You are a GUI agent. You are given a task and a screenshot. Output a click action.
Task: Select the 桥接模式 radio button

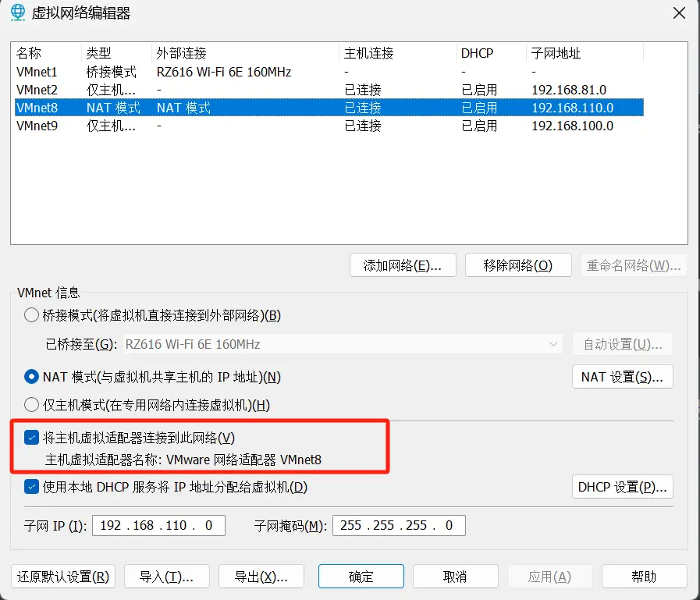tap(31, 315)
